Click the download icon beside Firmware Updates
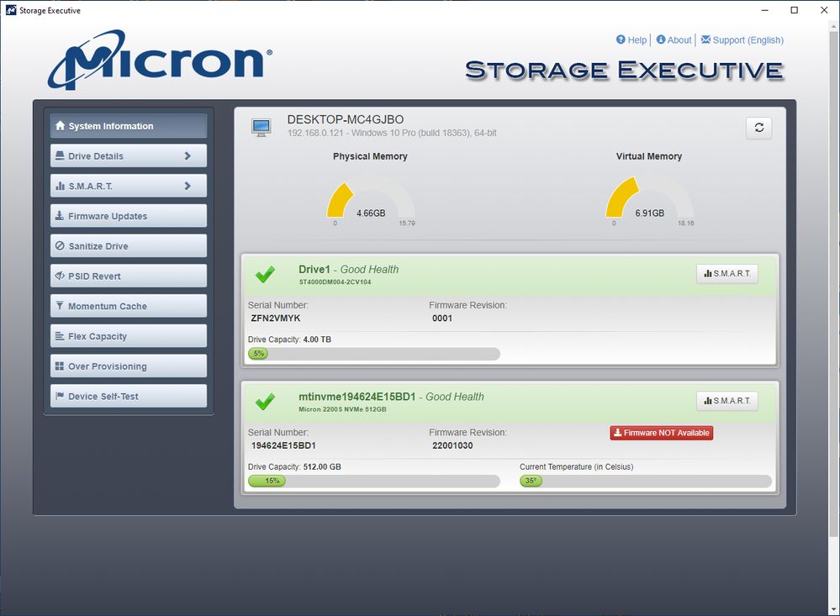This screenshot has height=616, width=840. tap(60, 215)
